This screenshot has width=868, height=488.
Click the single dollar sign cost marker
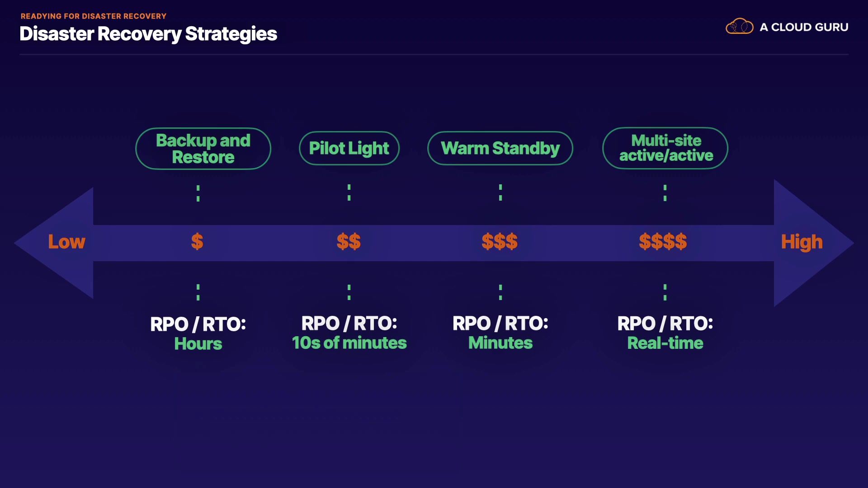[x=197, y=242]
